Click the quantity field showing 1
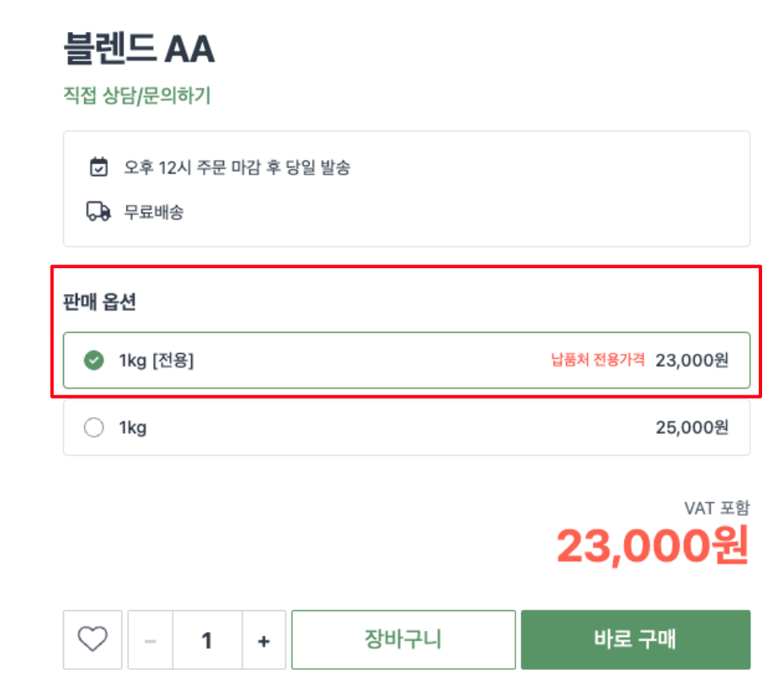The image size is (784, 680). tap(207, 640)
